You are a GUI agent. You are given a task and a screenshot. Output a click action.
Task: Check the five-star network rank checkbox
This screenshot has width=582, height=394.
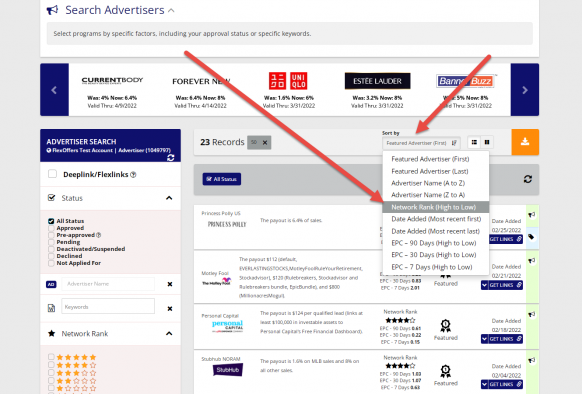pyautogui.click(x=51, y=357)
